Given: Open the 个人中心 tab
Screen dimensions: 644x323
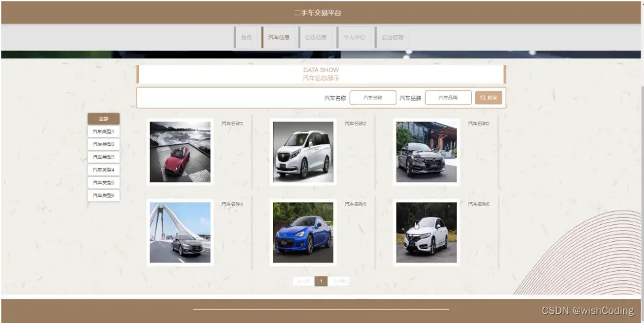Looking at the screenshot, I should 354,38.
